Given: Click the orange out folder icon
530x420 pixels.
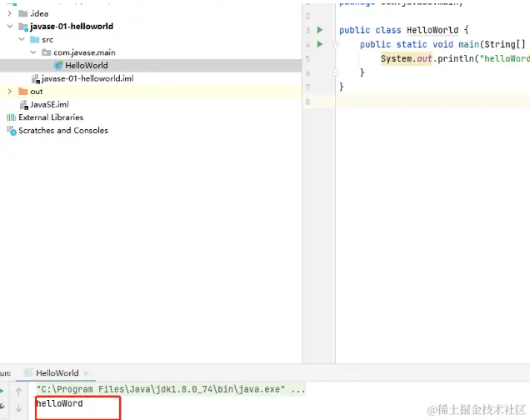Looking at the screenshot, I should coord(23,91).
